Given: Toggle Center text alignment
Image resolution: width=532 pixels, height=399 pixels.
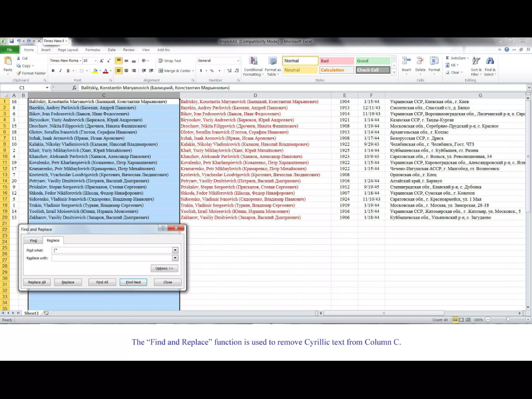Looking at the screenshot, I should pos(126,71).
